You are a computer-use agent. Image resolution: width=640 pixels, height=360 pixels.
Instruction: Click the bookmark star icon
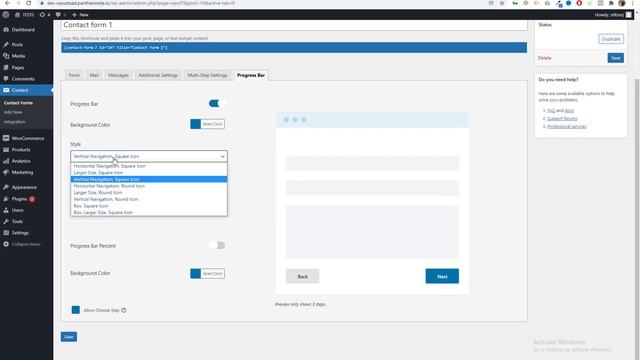coord(502,3)
